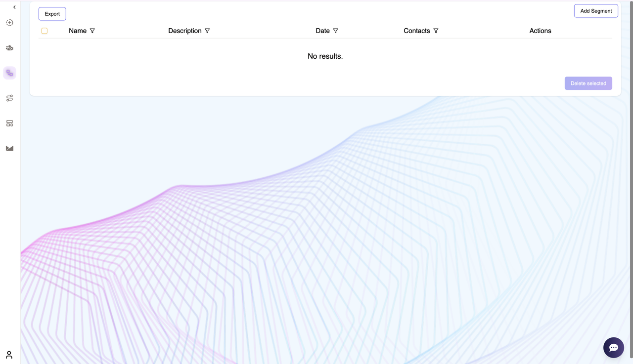This screenshot has width=633, height=364.
Task: Open the Description column filter
Action: pyautogui.click(x=207, y=31)
